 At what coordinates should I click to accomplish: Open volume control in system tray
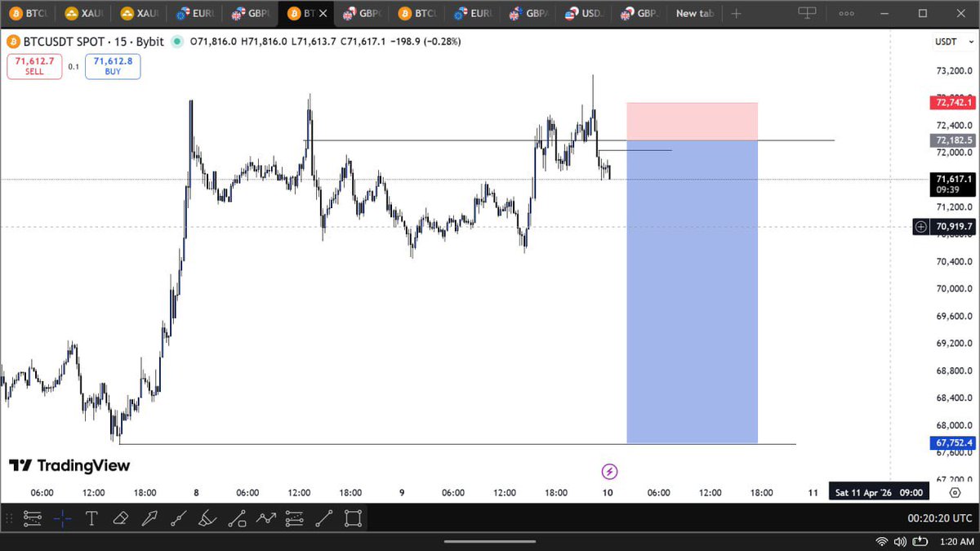[901, 541]
